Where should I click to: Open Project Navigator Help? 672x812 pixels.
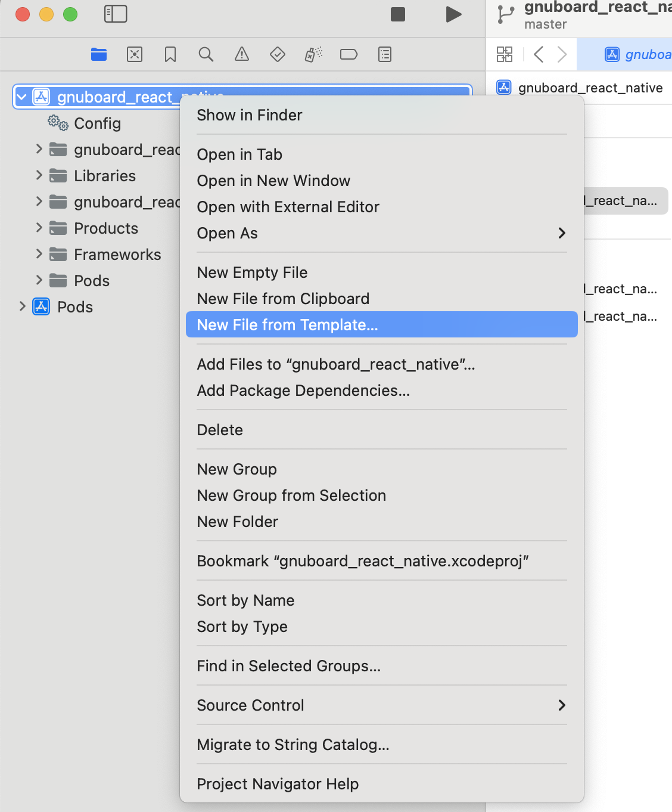click(x=382, y=784)
